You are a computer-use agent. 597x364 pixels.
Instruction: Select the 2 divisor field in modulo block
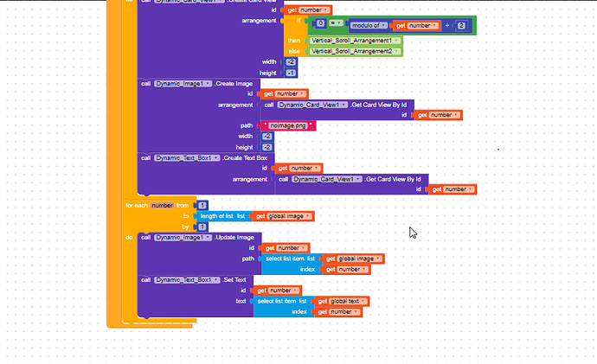pos(461,25)
